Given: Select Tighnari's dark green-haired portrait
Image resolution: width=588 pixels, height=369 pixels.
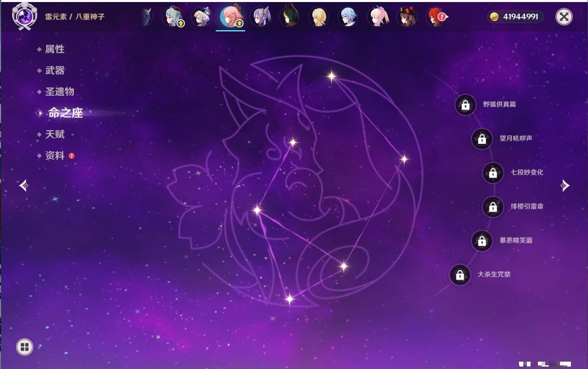Looking at the screenshot, I should [290, 17].
